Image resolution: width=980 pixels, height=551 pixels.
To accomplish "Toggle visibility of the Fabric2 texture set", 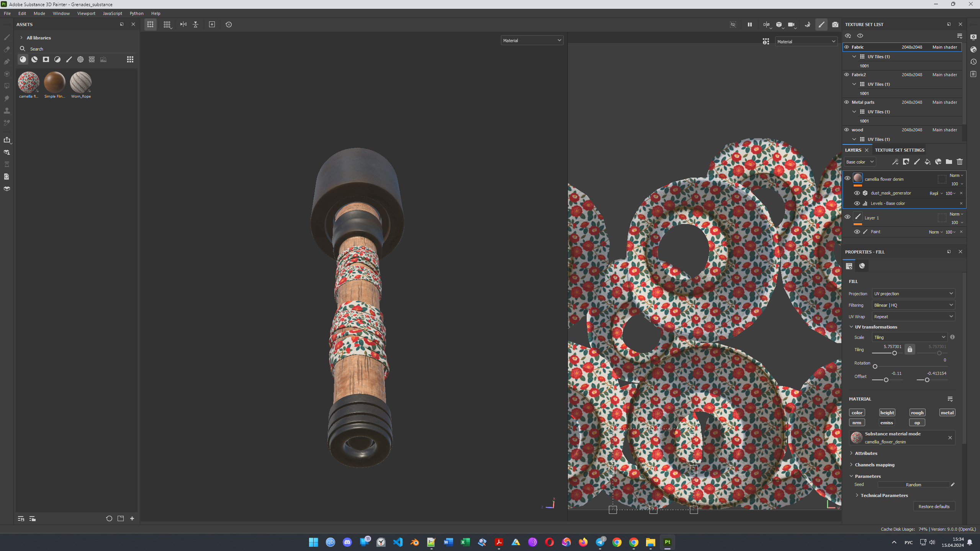I will 846,75.
